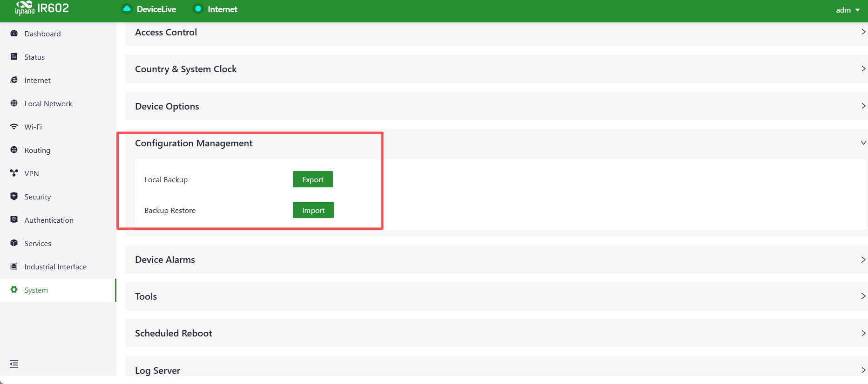
Task: Click the System gear icon
Action: (14, 290)
